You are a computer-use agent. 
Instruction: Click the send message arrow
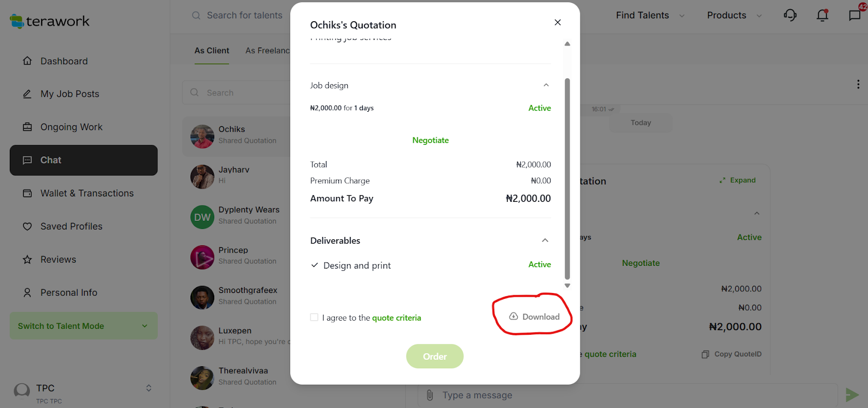(x=852, y=395)
